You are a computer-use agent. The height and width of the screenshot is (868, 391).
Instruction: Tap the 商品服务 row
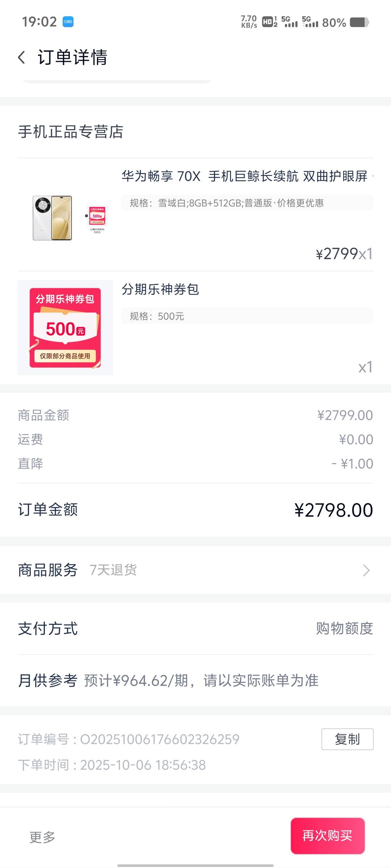point(195,570)
